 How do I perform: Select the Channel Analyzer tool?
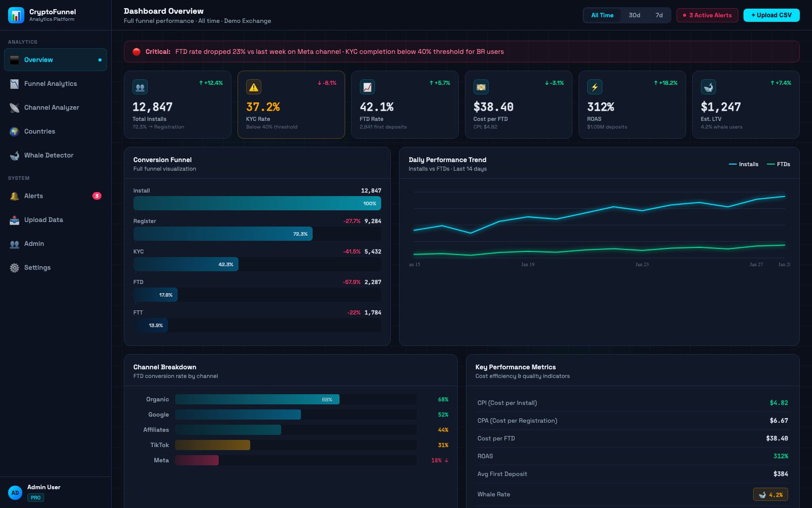pos(15,107)
